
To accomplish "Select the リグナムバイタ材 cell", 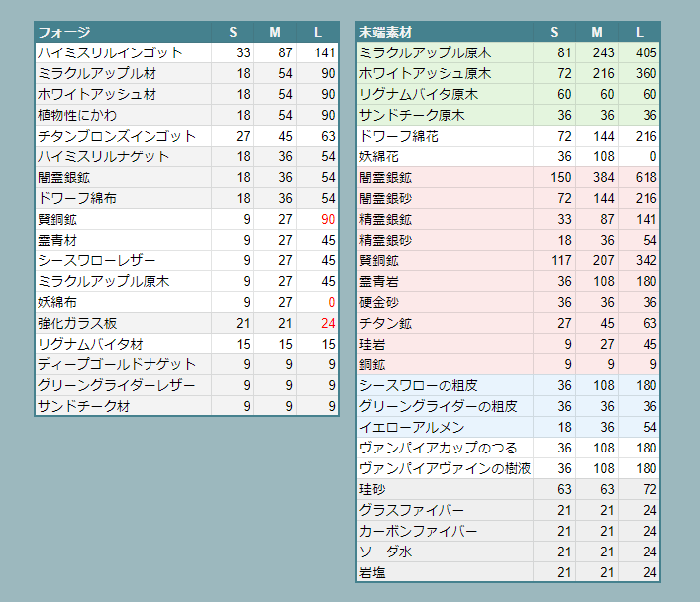I will [123, 344].
